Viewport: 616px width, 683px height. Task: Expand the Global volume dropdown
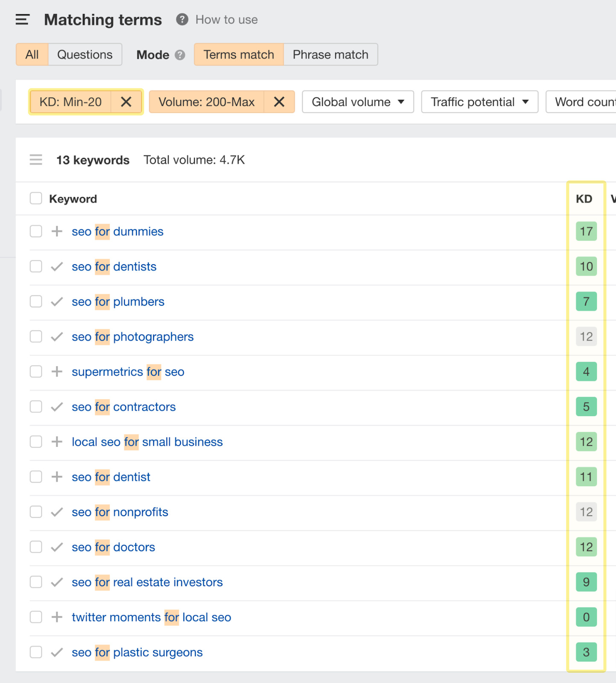coord(357,102)
